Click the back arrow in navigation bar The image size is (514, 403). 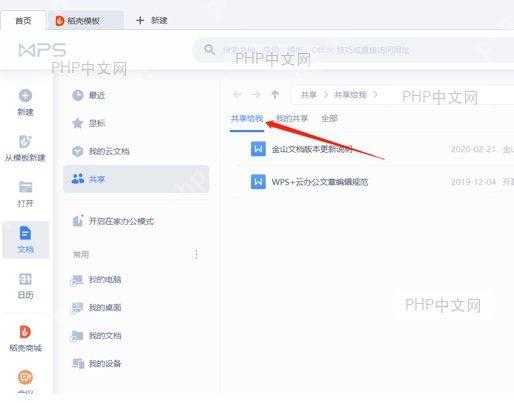pyautogui.click(x=237, y=95)
